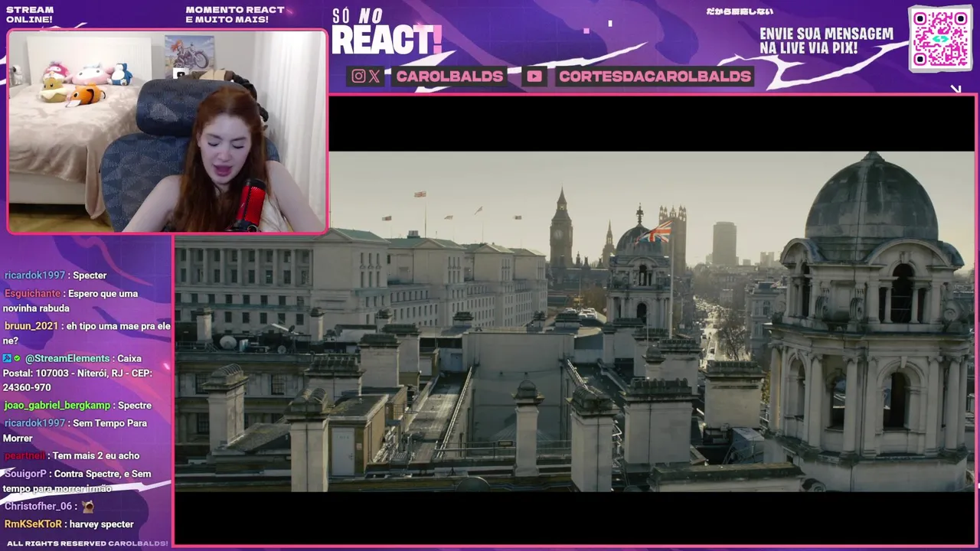Open the SouigorP chat username
This screenshot has height=551, width=980.
(x=25, y=474)
